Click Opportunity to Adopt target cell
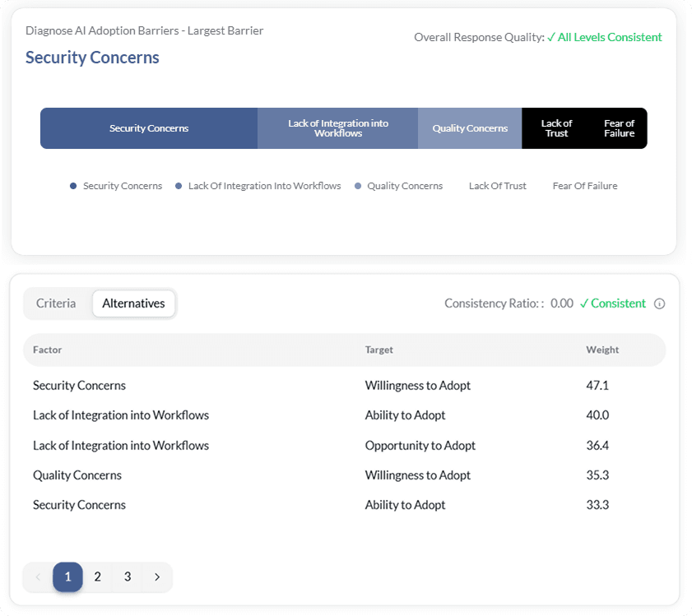Viewport: 692px width, 616px height. tap(420, 445)
